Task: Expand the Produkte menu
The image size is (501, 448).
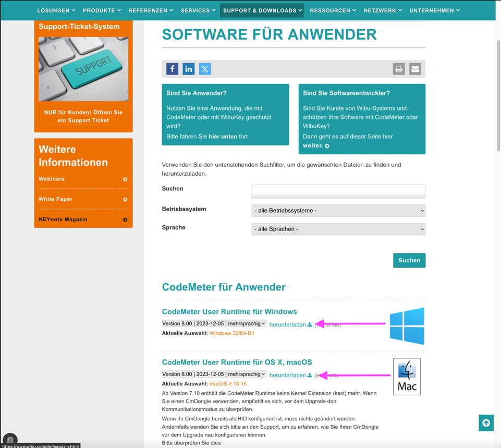Action: [x=102, y=10]
